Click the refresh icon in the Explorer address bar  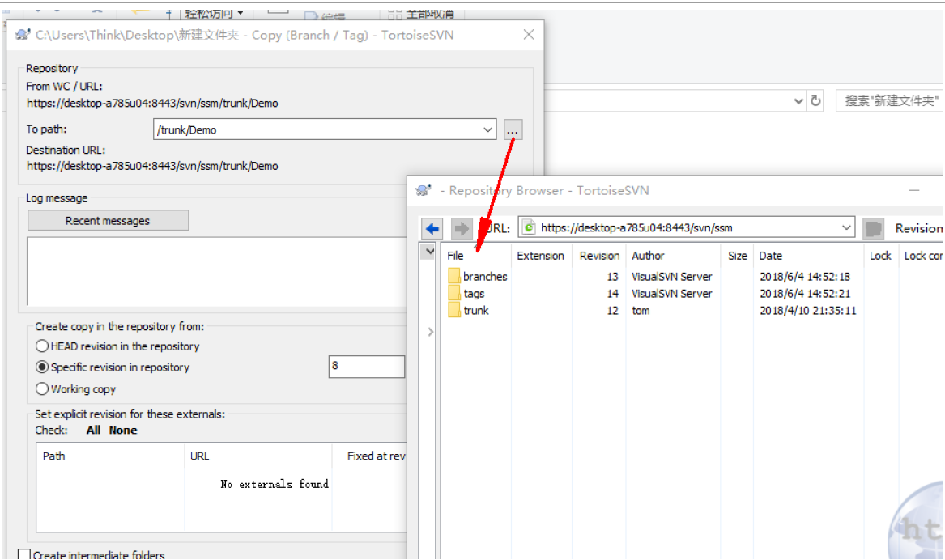click(x=815, y=100)
